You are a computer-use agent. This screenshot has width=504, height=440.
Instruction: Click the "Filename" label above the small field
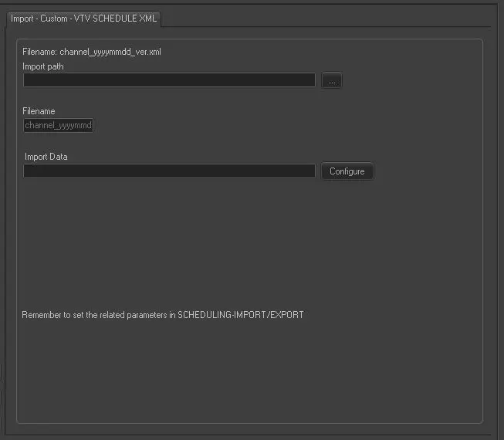pyautogui.click(x=39, y=111)
